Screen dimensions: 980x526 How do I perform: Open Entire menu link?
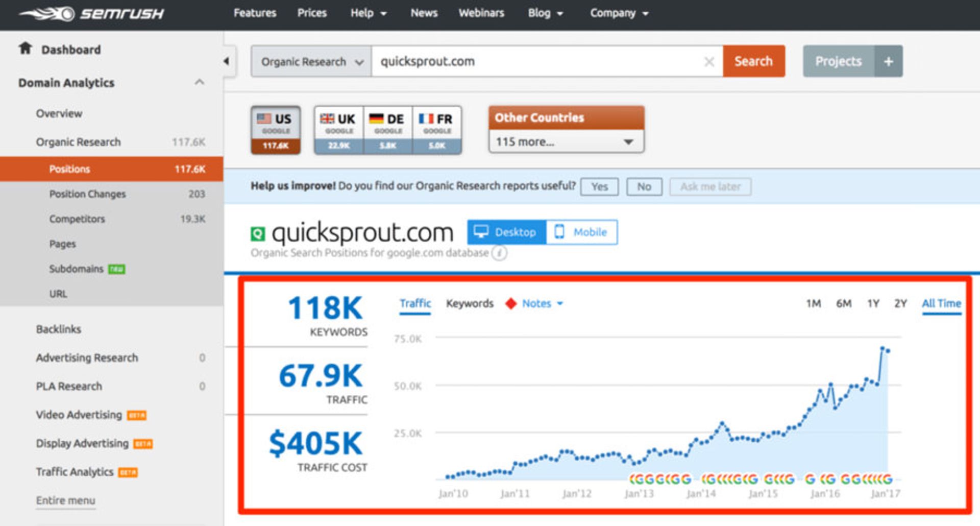pos(65,500)
